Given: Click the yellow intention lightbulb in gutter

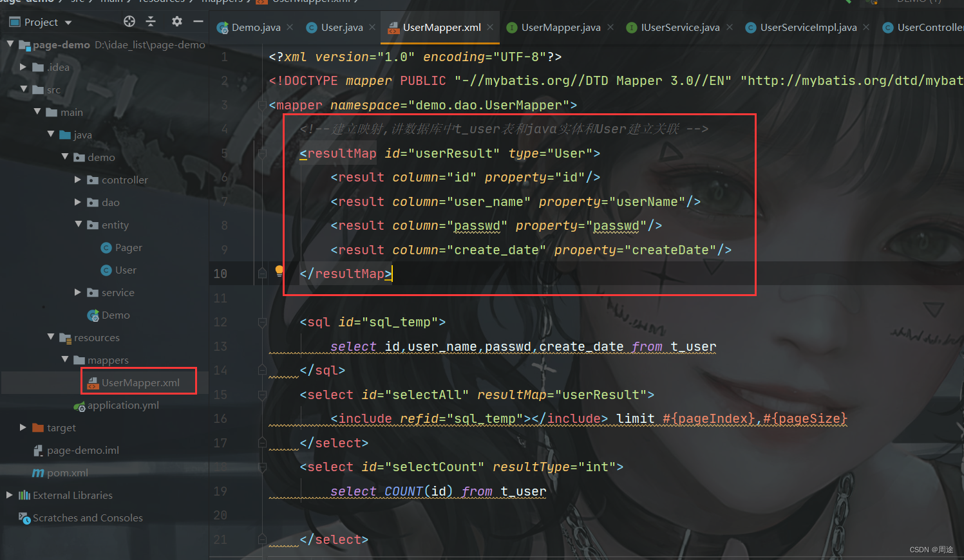Looking at the screenshot, I should (x=278, y=271).
